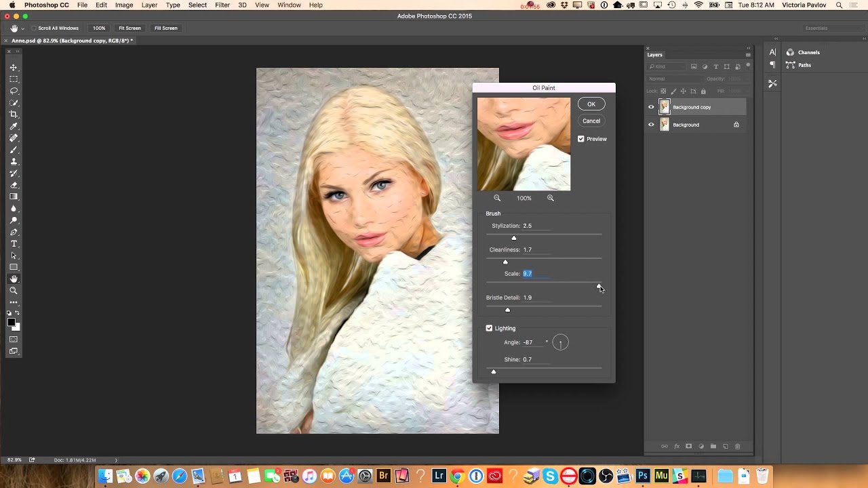
Task: Select the Clone Stamp tool
Action: click(14, 161)
